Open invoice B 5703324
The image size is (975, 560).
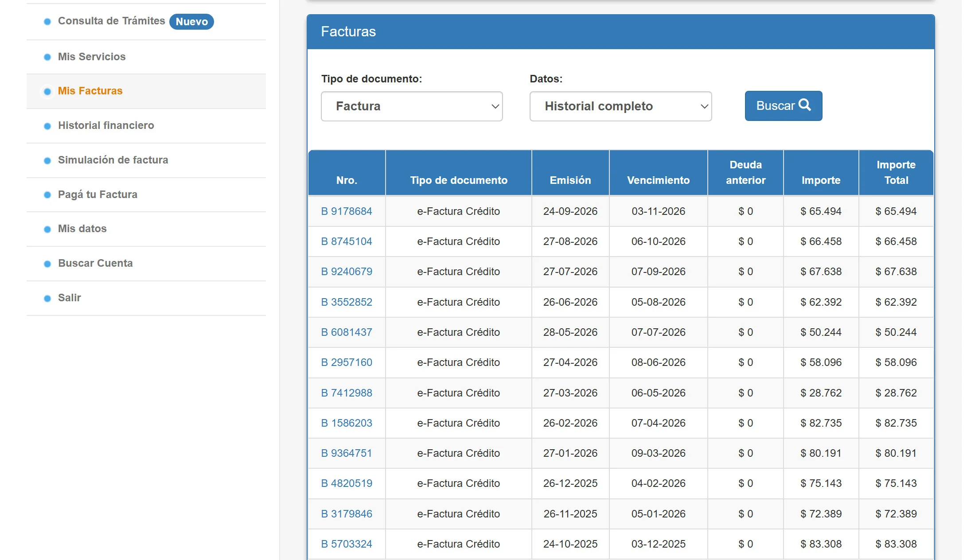pyautogui.click(x=347, y=544)
